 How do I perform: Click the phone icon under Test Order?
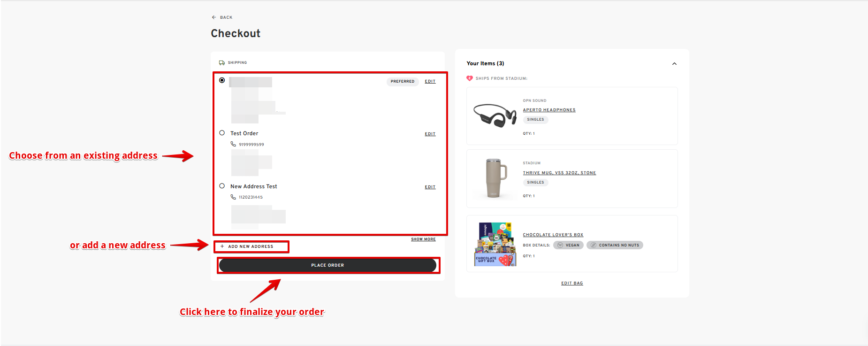coord(233,144)
